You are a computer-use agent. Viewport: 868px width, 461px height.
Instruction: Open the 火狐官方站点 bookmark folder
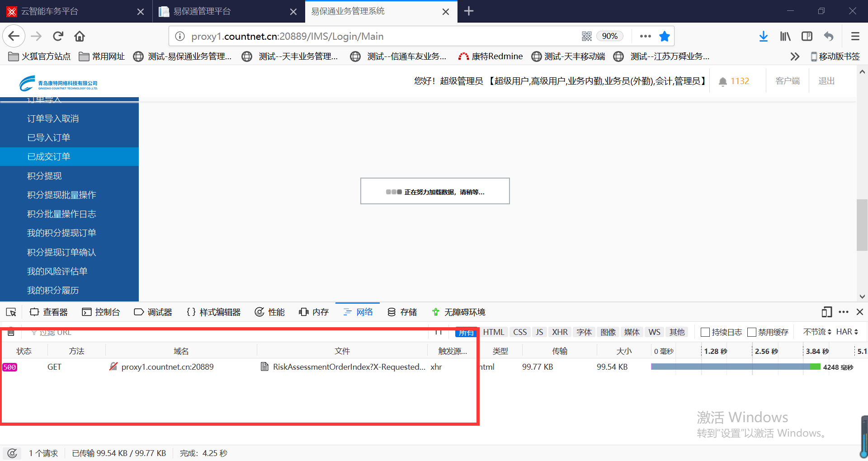click(x=40, y=56)
